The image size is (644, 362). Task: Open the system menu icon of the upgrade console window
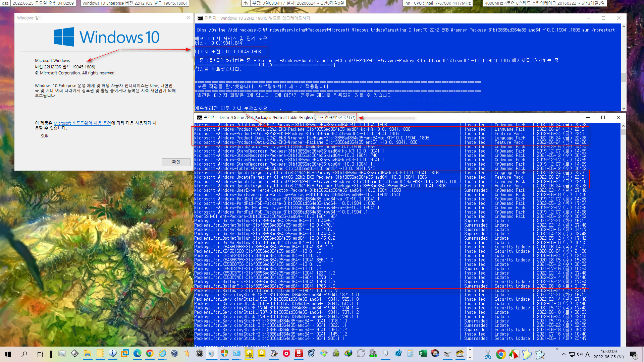tap(200, 18)
